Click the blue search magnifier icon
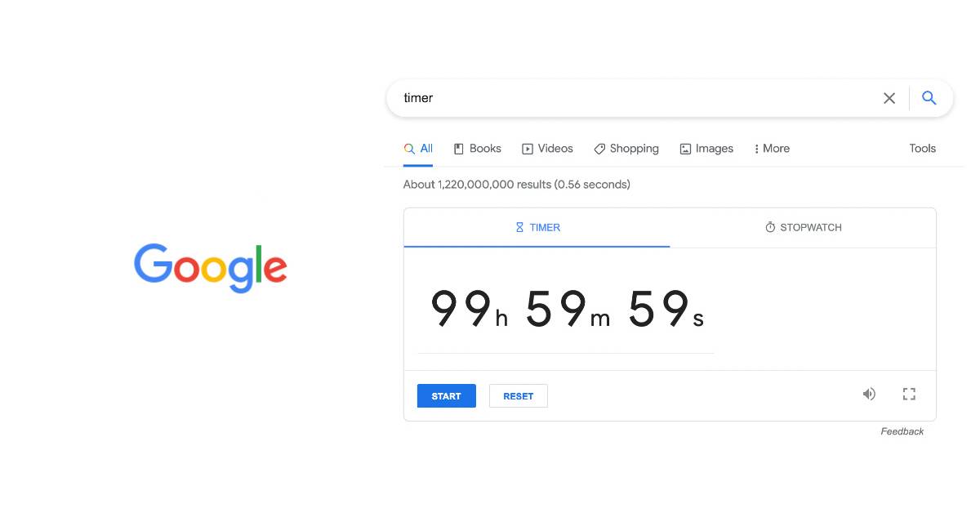Screen dimensions: 980x513 point(929,98)
